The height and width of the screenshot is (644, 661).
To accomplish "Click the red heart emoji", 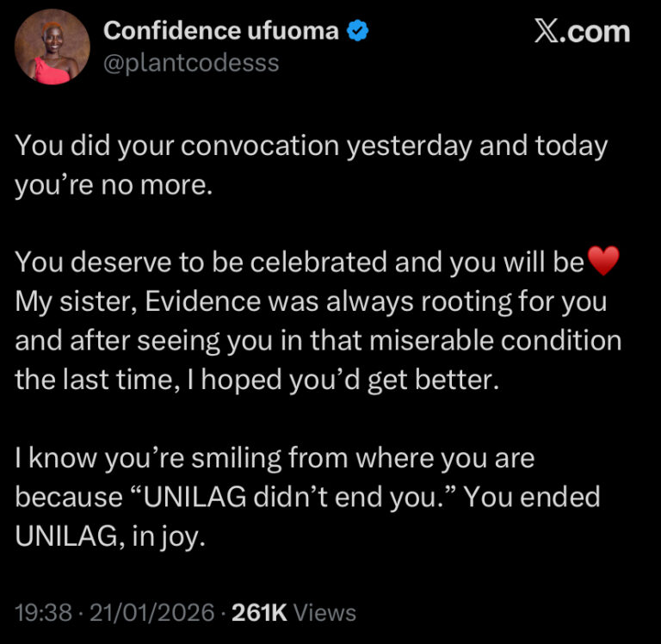I will click(602, 262).
